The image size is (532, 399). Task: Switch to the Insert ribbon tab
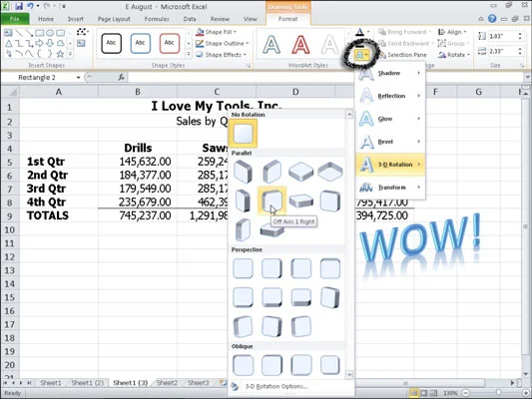click(75, 19)
